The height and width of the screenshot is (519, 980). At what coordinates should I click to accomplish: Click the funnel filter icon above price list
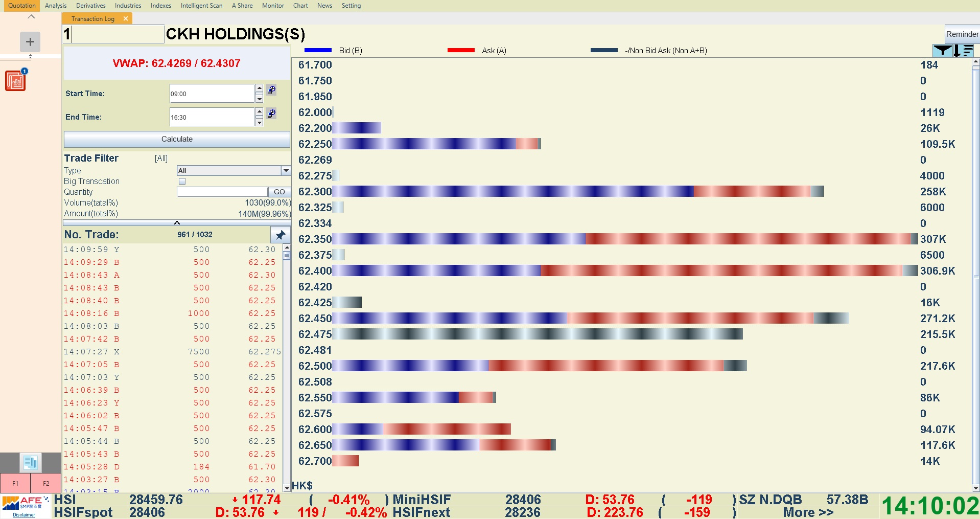click(943, 51)
